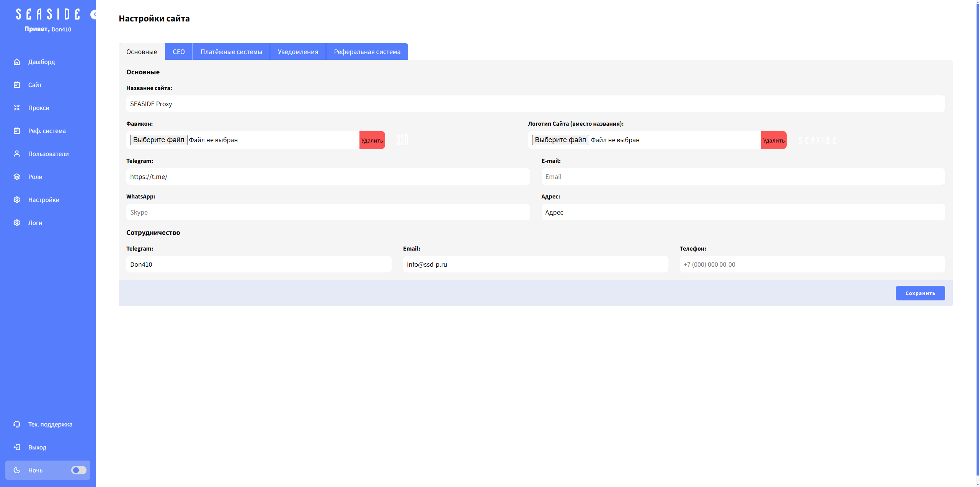The height and width of the screenshot is (487, 980).
Task: Click the Dashboard home icon in sidebar
Action: point(17,62)
